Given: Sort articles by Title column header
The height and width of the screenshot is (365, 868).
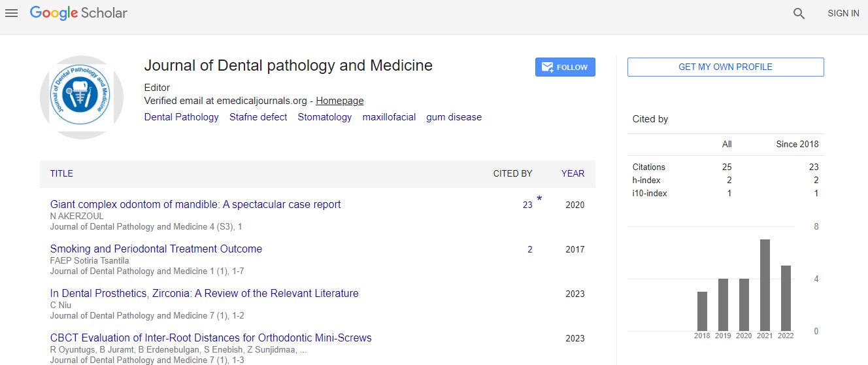Looking at the screenshot, I should point(61,173).
